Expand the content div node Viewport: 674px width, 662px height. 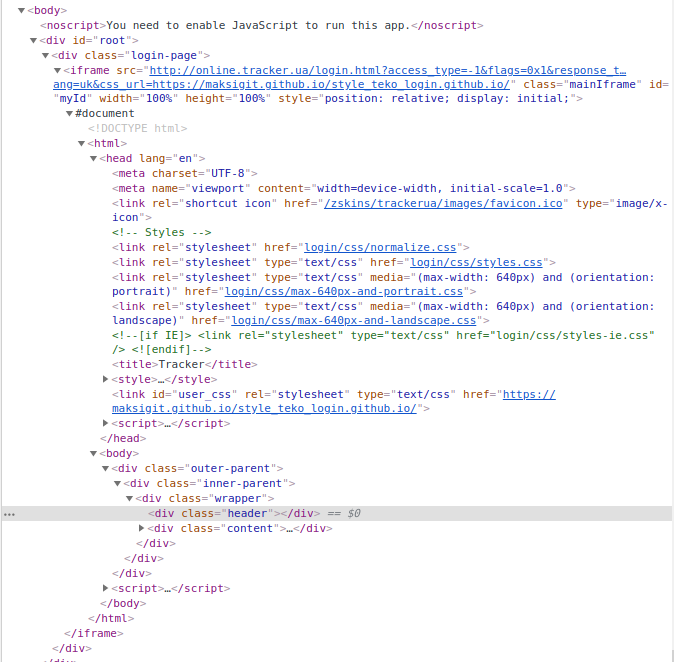pos(142,528)
